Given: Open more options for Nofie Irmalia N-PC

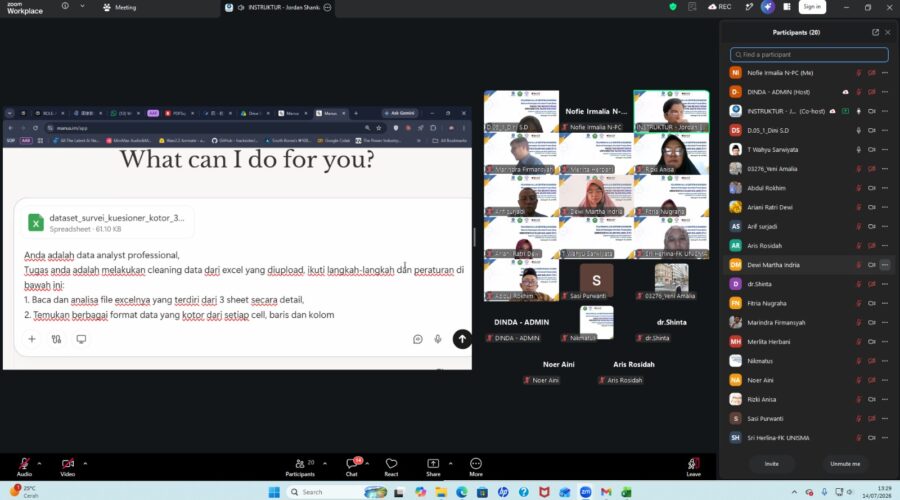Looking at the screenshot, I should click(885, 73).
